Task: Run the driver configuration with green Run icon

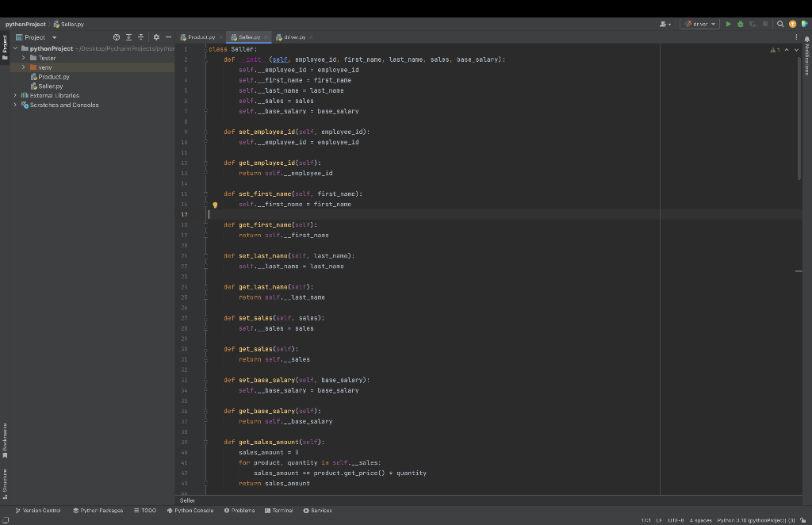Action: coord(729,24)
